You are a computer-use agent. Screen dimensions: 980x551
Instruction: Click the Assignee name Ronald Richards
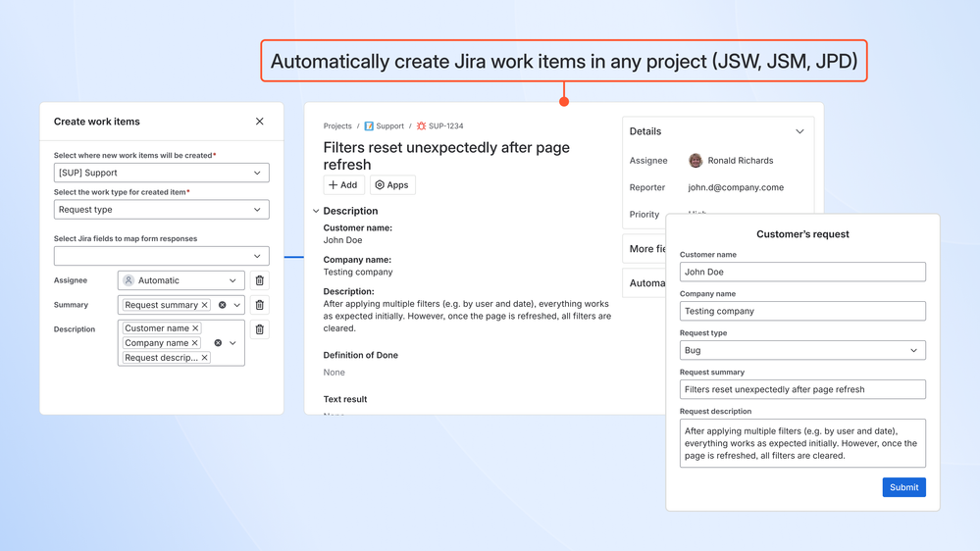pos(740,161)
